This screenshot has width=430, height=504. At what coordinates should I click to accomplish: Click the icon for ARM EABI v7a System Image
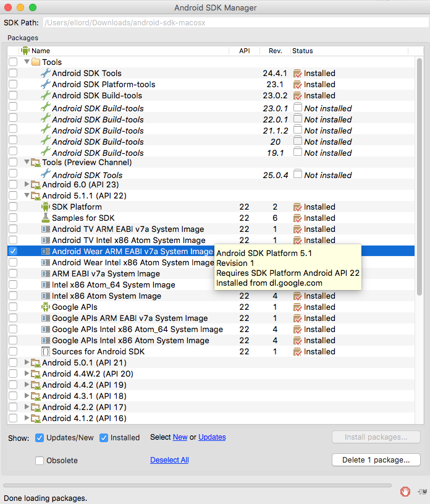click(x=46, y=273)
